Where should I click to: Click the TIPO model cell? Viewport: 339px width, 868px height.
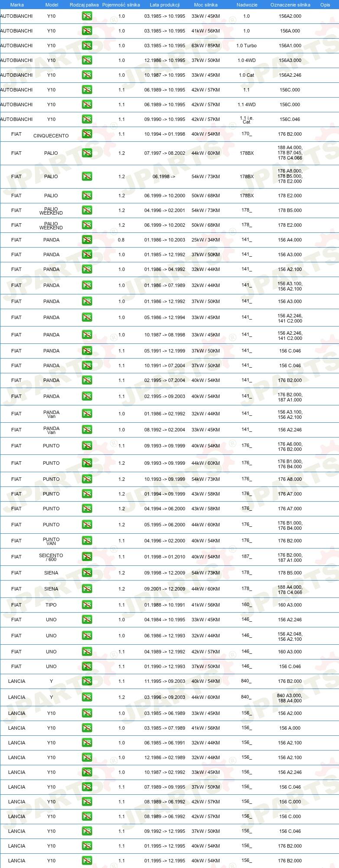[x=51, y=605]
